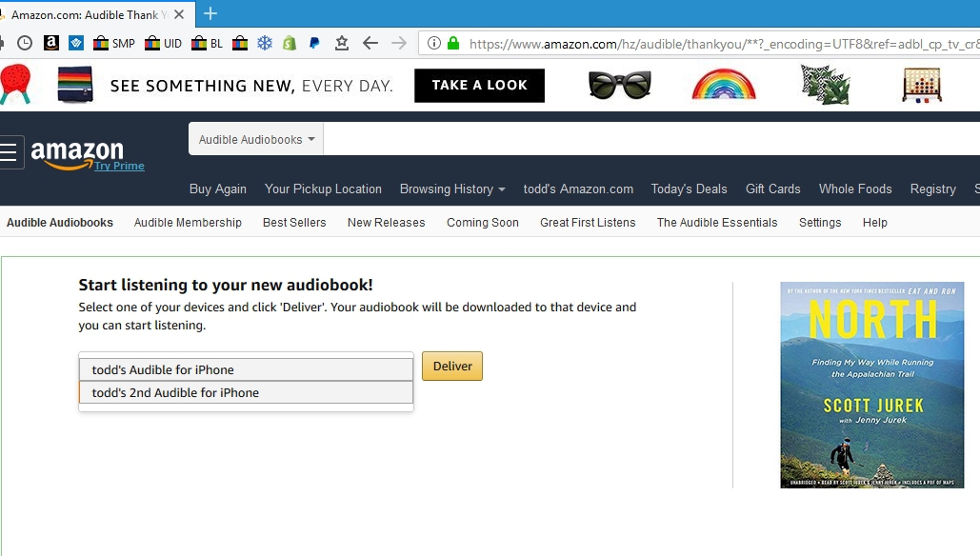Open the BL bookmark
Image resolution: width=980 pixels, height=556 pixels.
tap(207, 43)
